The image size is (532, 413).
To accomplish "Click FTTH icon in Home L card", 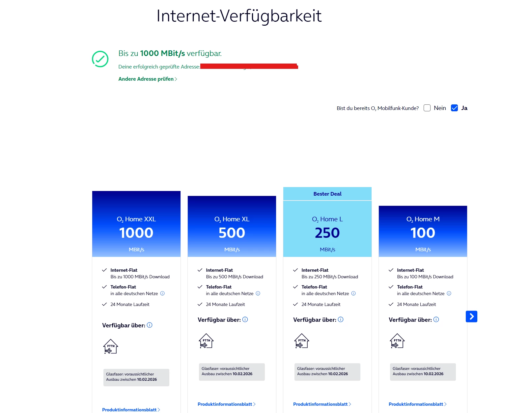I will click(x=302, y=341).
